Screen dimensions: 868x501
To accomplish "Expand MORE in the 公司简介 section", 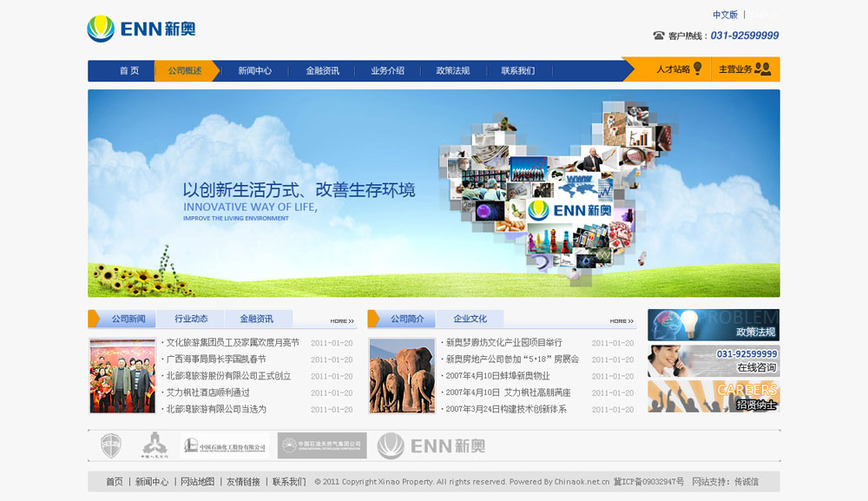I will pyautogui.click(x=621, y=320).
